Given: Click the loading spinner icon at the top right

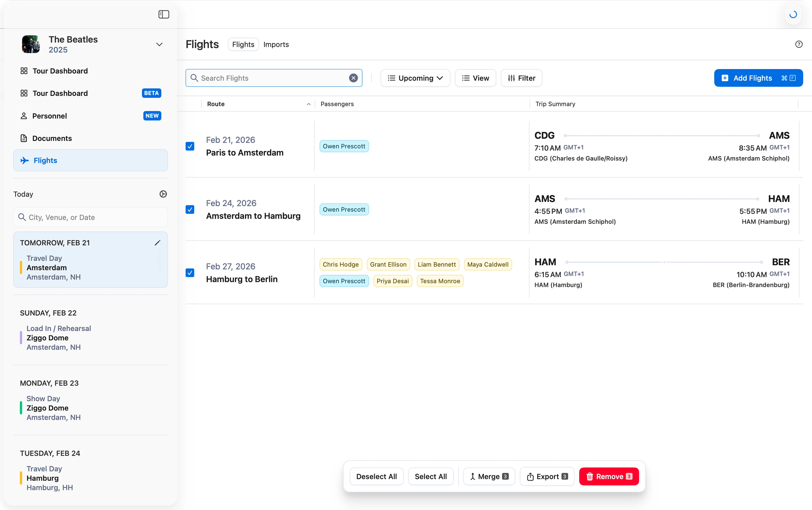Looking at the screenshot, I should pos(793,15).
